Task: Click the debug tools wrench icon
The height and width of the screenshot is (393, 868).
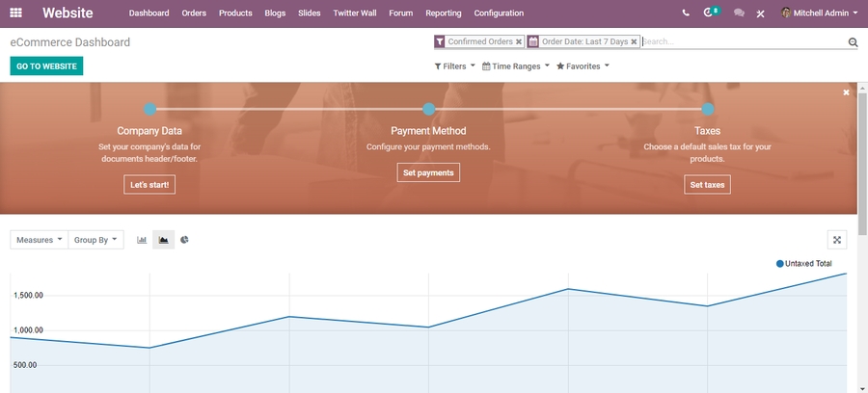Action: click(761, 13)
